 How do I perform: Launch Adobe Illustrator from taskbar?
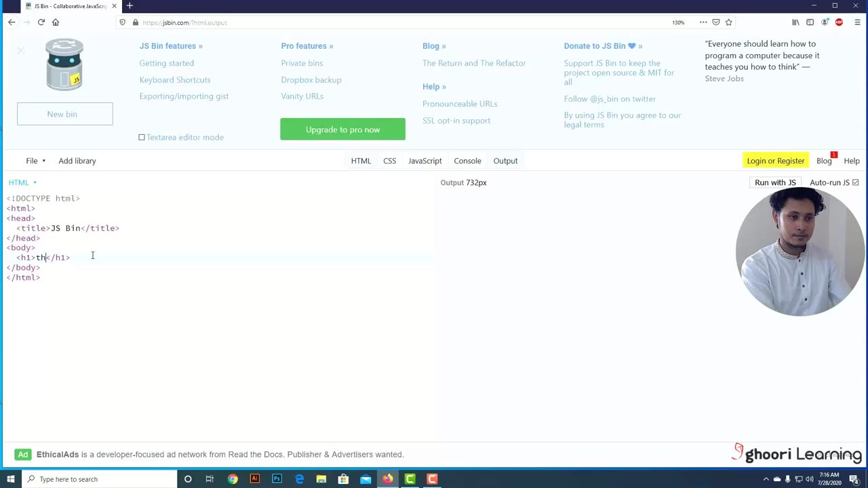(255, 479)
